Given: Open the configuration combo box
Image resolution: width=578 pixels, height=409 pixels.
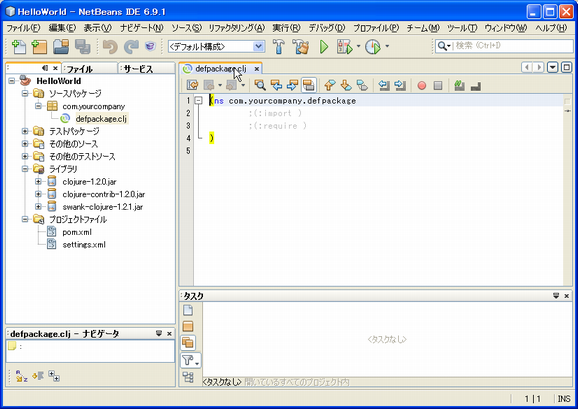Looking at the screenshot, I should tap(216, 46).
